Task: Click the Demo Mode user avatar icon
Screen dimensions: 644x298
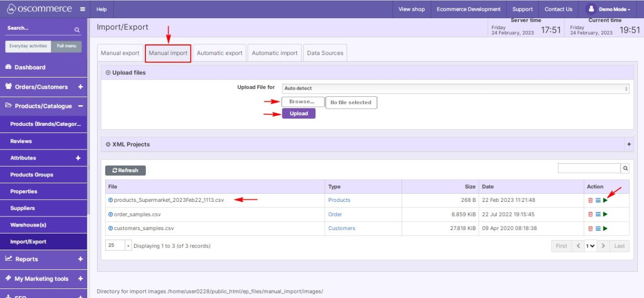Action: point(591,9)
